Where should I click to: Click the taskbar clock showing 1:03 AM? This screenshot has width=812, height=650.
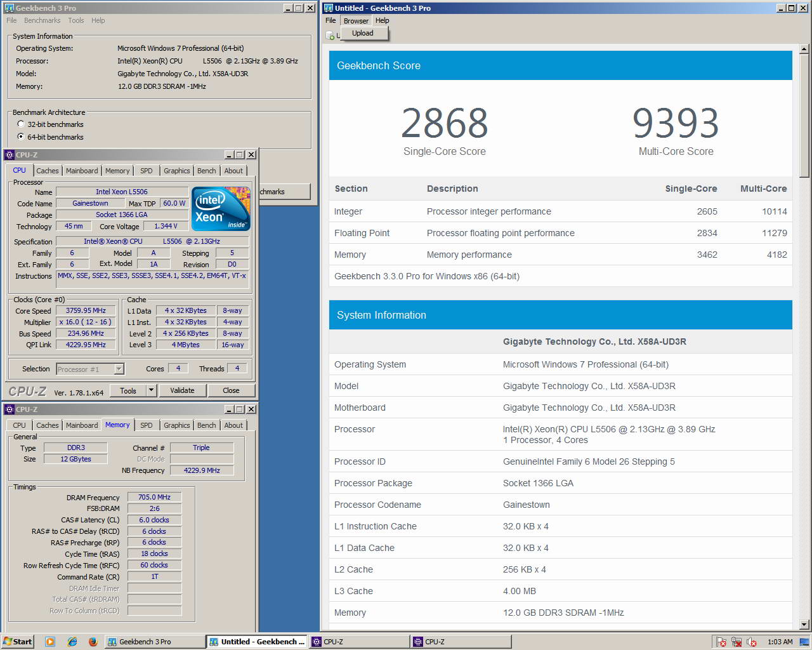tap(780, 642)
